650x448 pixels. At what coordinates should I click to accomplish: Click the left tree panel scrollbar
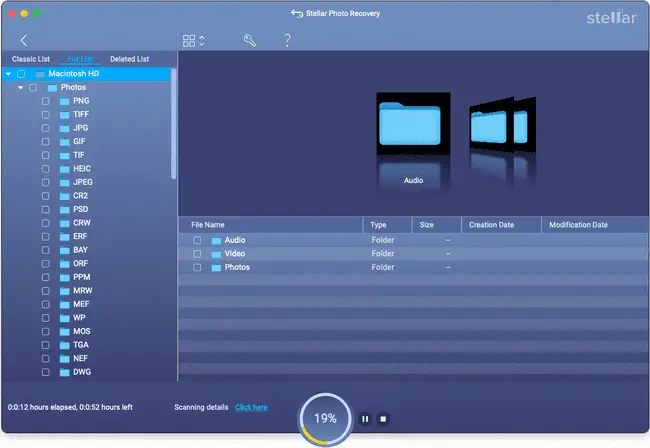pyautogui.click(x=173, y=124)
